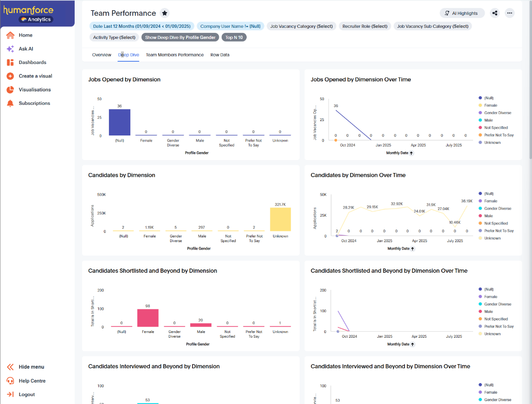This screenshot has width=532, height=404.
Task: Open the three-dot more options menu
Action: pyautogui.click(x=510, y=13)
